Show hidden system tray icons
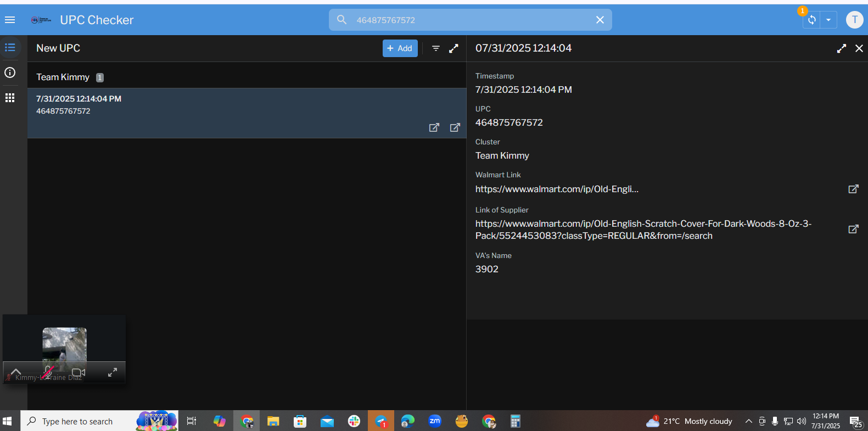868x431 pixels. coord(748,421)
